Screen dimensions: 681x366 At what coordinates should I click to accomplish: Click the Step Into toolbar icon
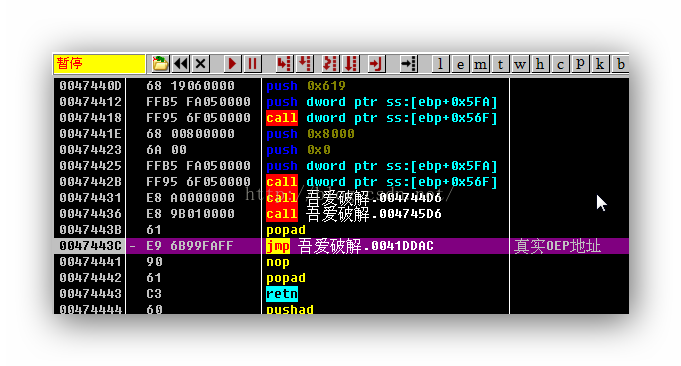(x=284, y=64)
